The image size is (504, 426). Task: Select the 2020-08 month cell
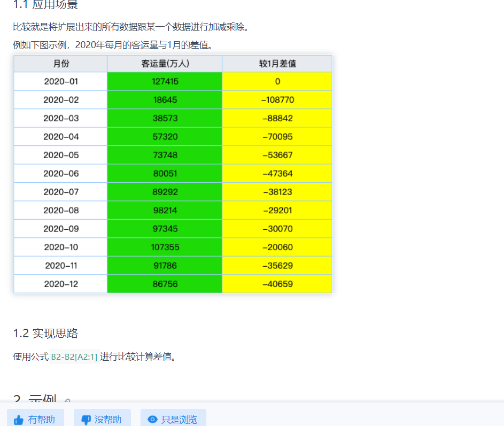tap(61, 210)
